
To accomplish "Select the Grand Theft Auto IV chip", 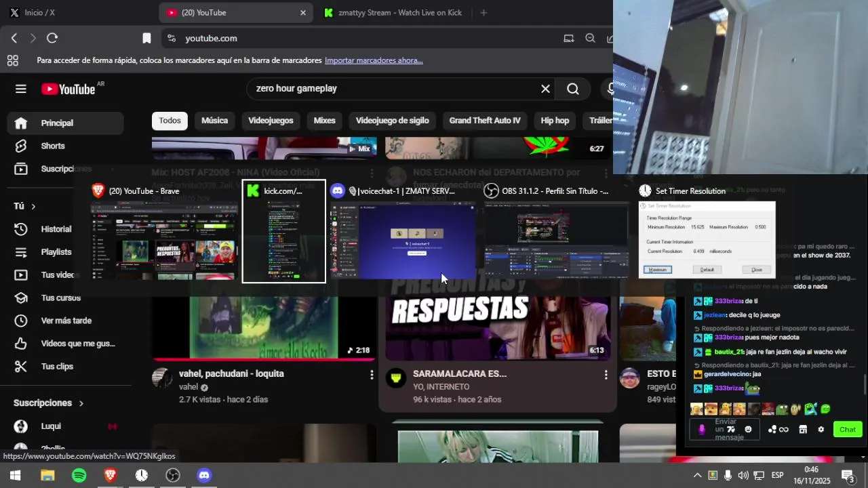I will pyautogui.click(x=485, y=121).
